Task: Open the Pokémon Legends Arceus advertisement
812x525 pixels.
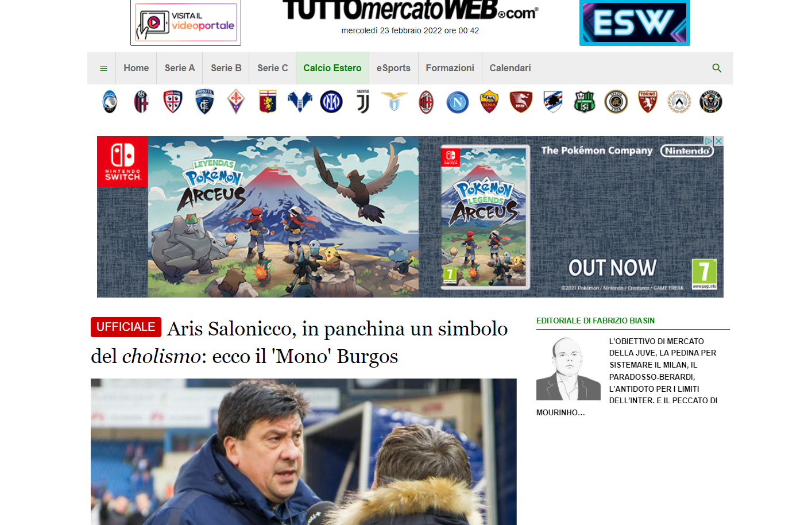Action: 410,217
